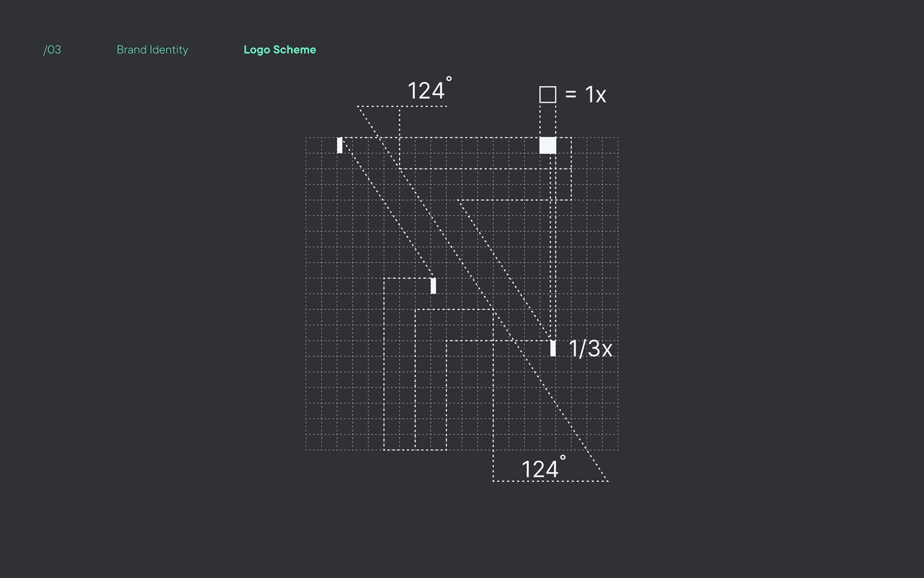Click the equals sign in the legend

[x=571, y=94]
